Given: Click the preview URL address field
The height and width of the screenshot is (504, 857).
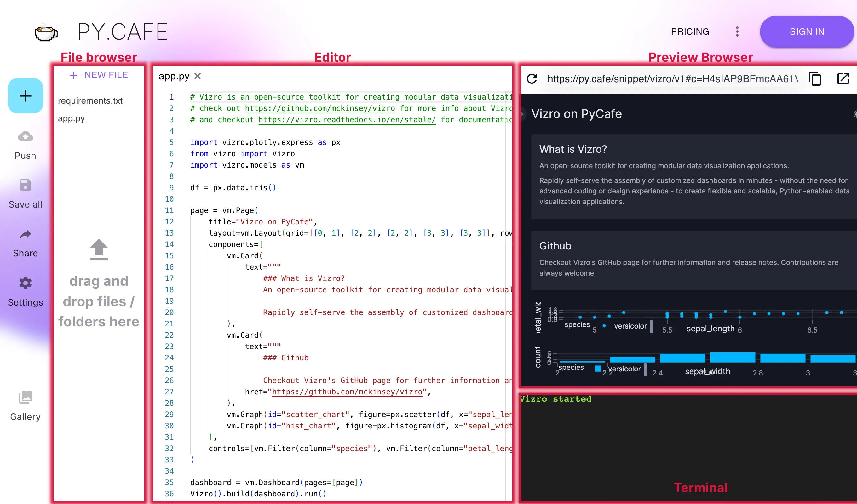Looking at the screenshot, I should [672, 79].
